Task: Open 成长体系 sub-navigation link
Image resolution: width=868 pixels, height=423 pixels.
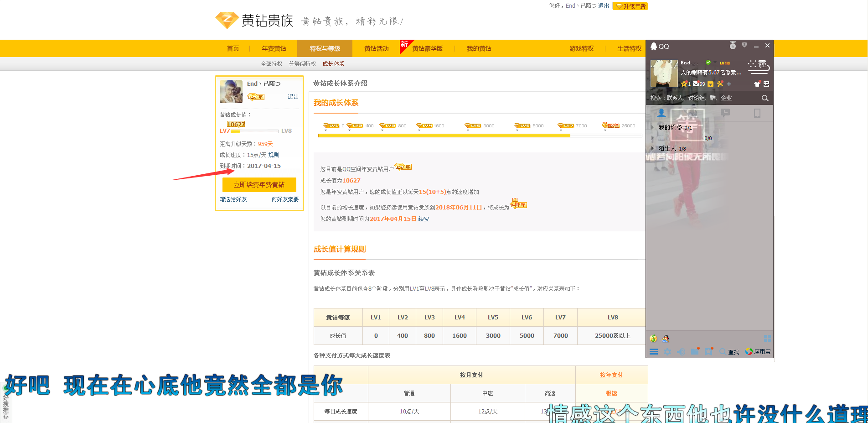Action: [333, 64]
